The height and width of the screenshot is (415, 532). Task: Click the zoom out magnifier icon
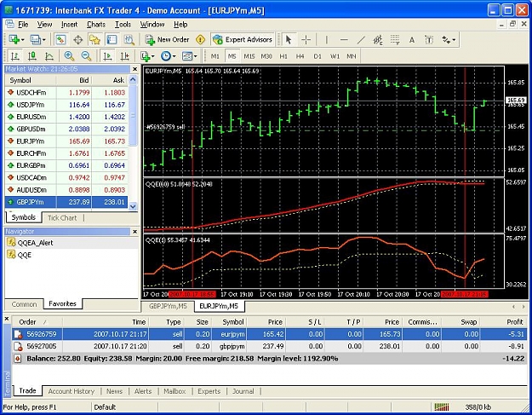coord(86,56)
